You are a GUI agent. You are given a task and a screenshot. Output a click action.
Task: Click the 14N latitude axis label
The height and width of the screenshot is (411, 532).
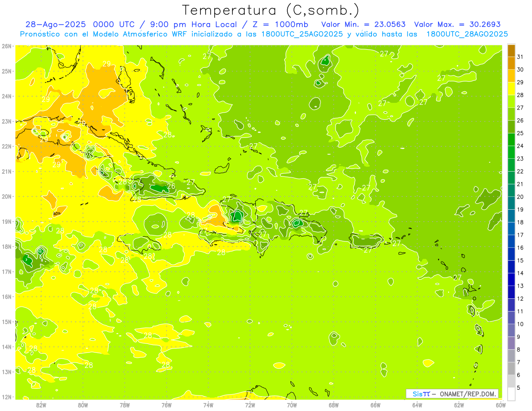coord(7,347)
